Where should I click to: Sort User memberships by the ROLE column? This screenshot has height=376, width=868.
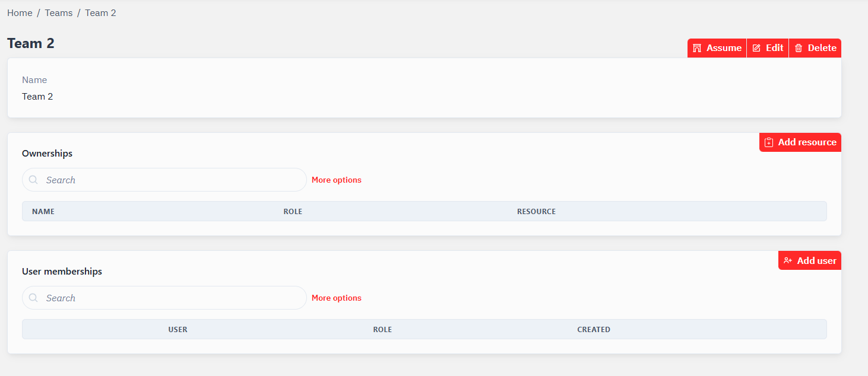[382, 329]
